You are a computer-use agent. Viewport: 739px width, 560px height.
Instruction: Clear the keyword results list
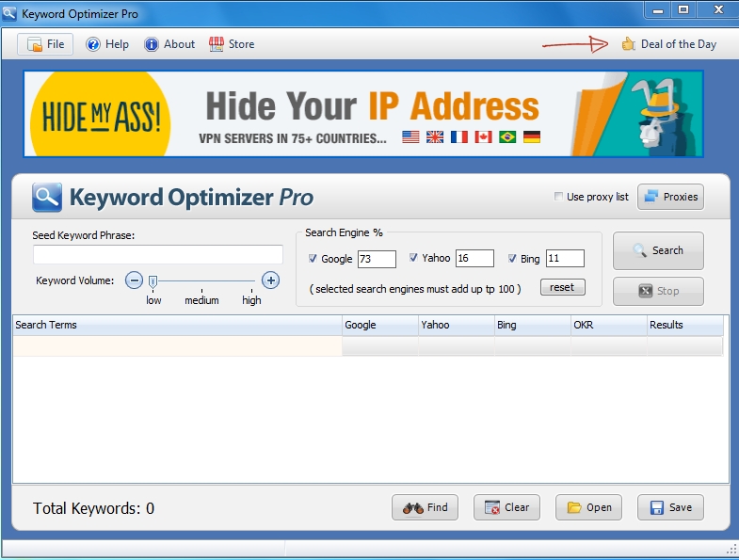[x=506, y=507]
